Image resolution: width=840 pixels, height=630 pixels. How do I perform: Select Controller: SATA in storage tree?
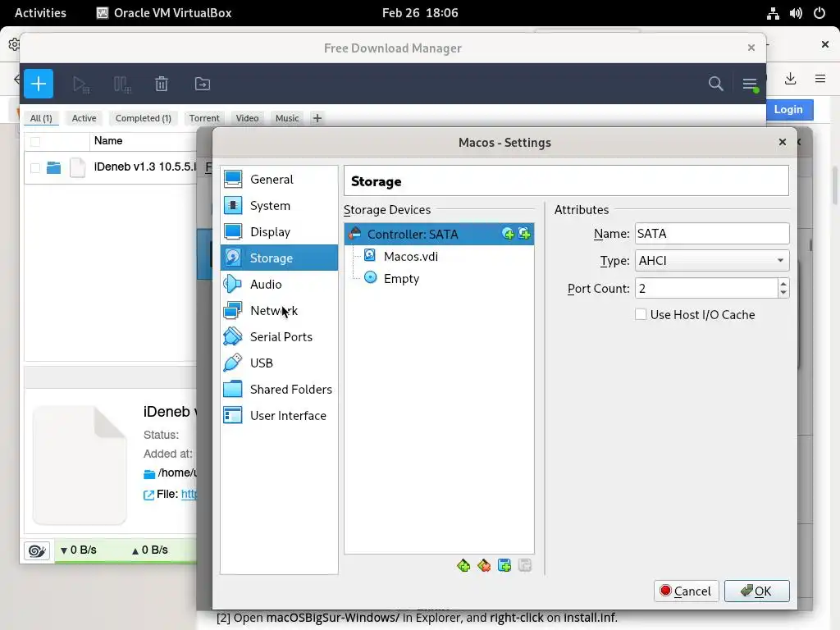pyautogui.click(x=439, y=234)
